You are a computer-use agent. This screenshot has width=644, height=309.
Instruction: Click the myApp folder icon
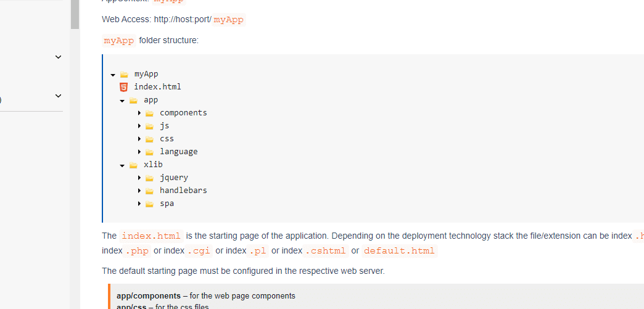125,74
